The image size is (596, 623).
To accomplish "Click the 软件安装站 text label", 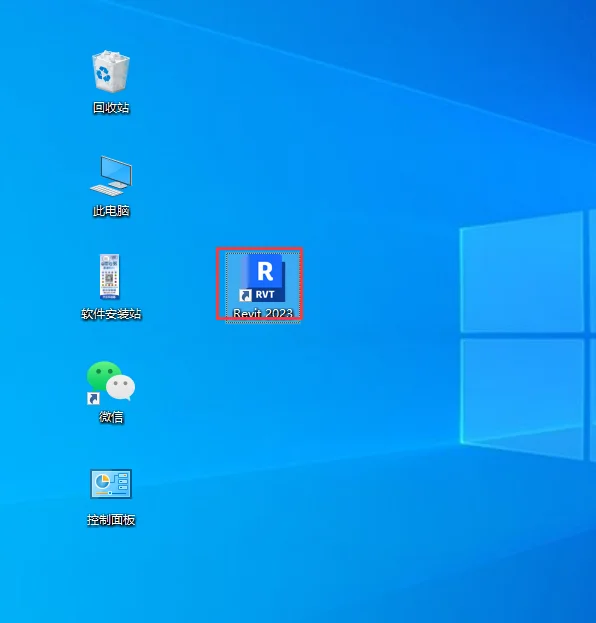I will click(111, 314).
